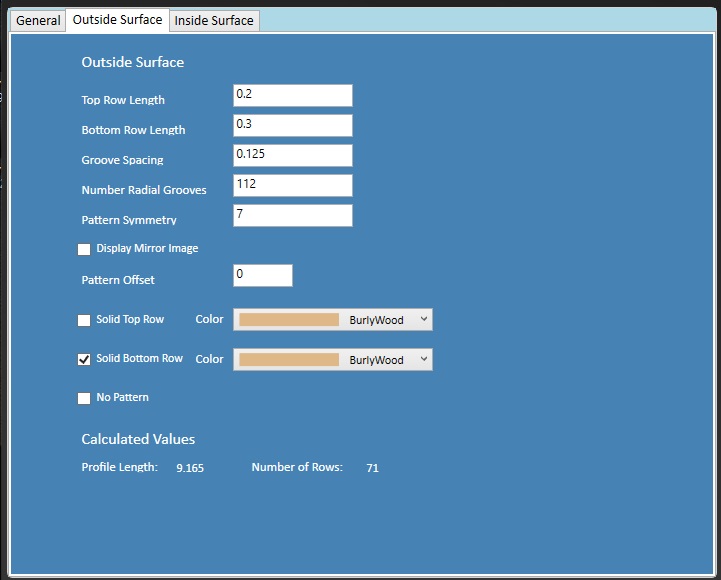Click the Number Radial Grooves field
The height and width of the screenshot is (580, 721).
(x=292, y=185)
